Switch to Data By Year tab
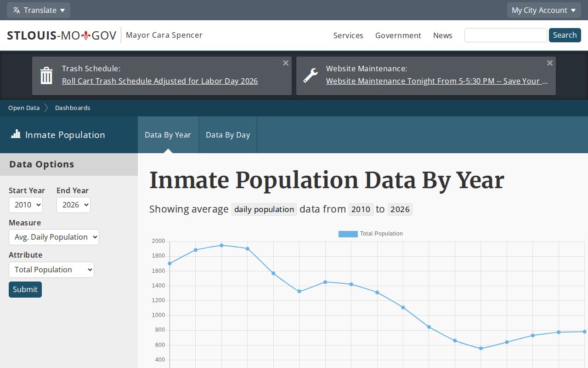This screenshot has height=368, width=588. tap(168, 135)
